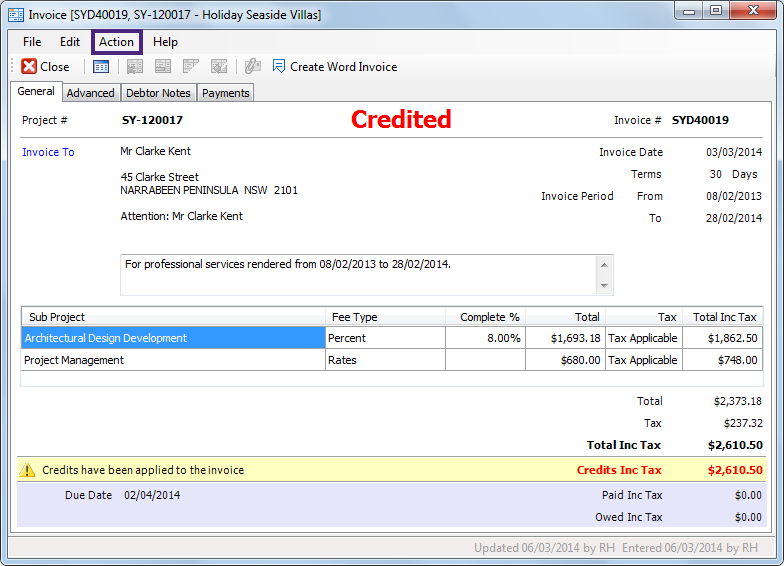This screenshot has height=566, width=784.
Task: Click the professional services description field
Action: [358, 274]
